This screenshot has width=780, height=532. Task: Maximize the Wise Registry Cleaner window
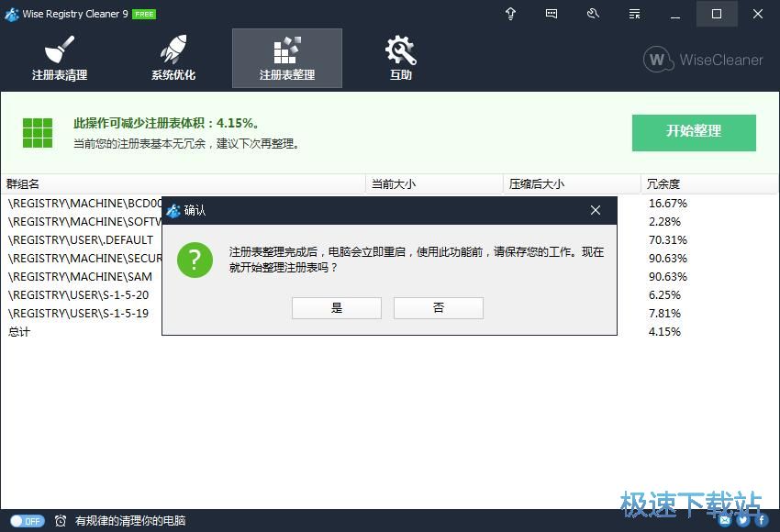pos(717,14)
